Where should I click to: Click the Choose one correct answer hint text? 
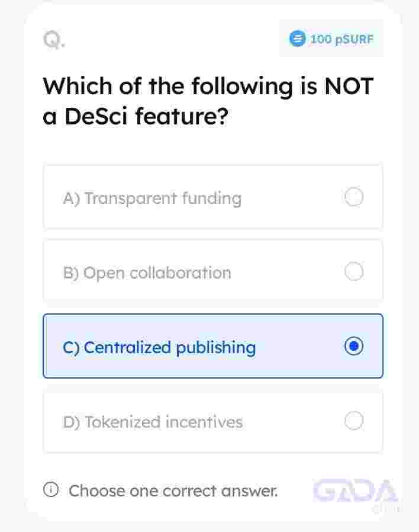click(x=173, y=491)
